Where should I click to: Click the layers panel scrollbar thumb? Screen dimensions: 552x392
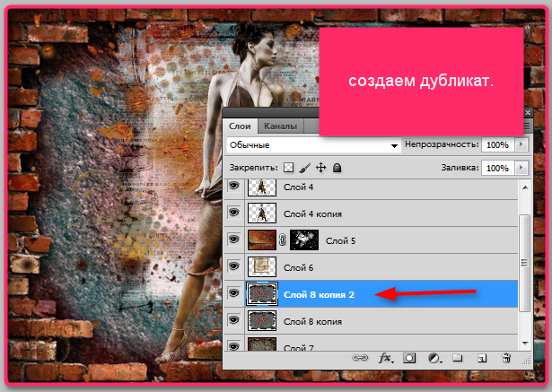pyautogui.click(x=524, y=263)
